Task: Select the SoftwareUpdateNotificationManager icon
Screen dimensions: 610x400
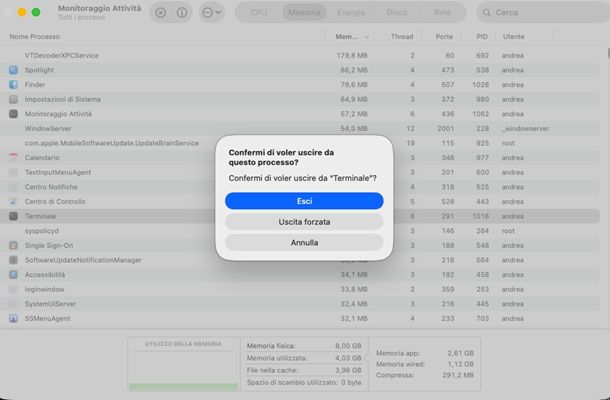Action: (13, 260)
